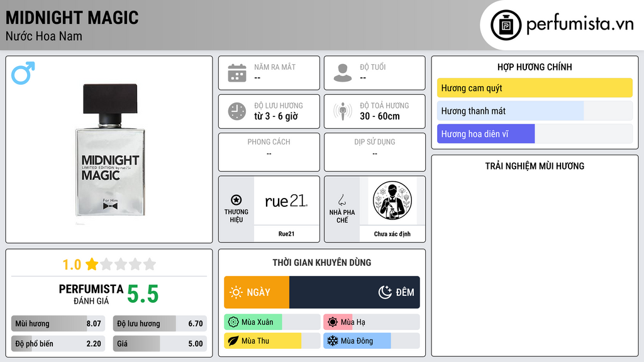The image size is (644, 362).
Task: Click the Dịp sử dụng box
Action: click(x=375, y=152)
